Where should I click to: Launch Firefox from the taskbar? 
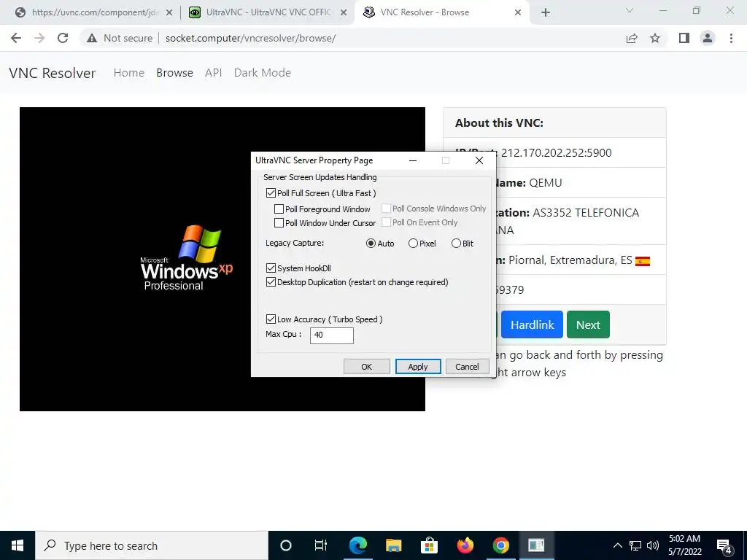click(x=465, y=545)
